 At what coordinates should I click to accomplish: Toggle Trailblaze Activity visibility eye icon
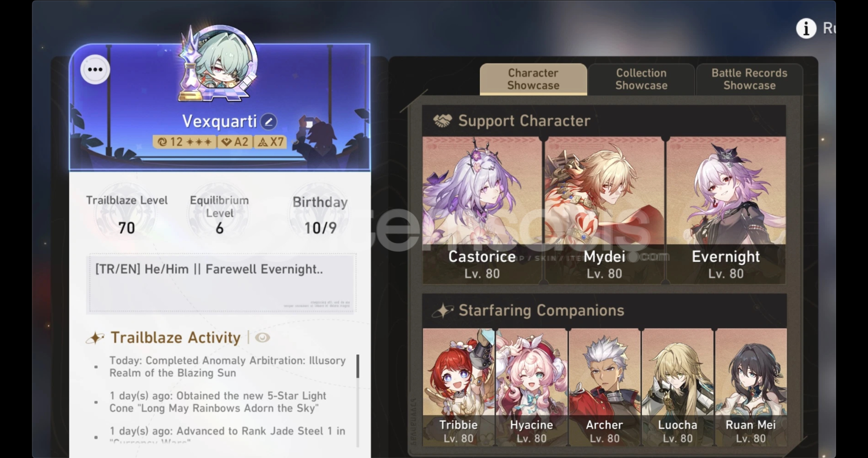pos(263,338)
